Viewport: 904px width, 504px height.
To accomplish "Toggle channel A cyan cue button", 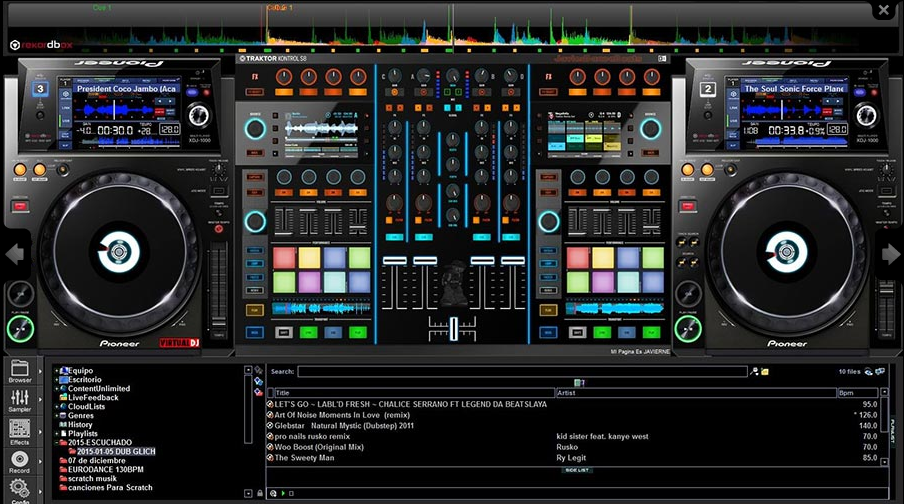I will click(423, 237).
